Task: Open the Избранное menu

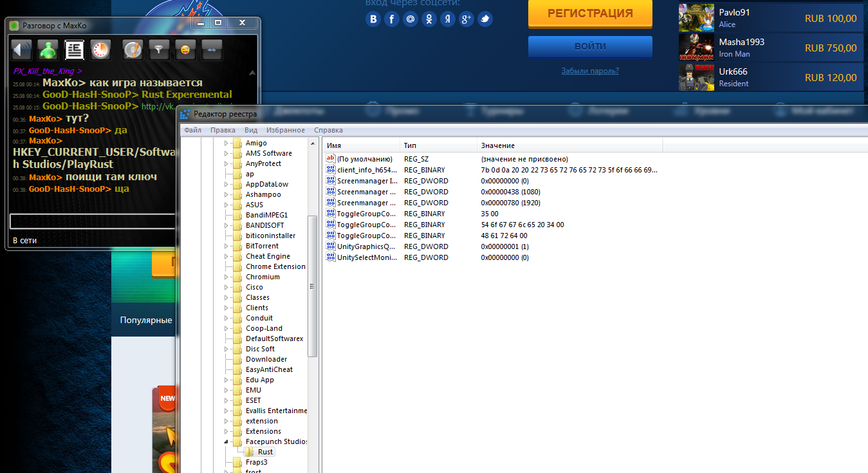Action: point(286,130)
